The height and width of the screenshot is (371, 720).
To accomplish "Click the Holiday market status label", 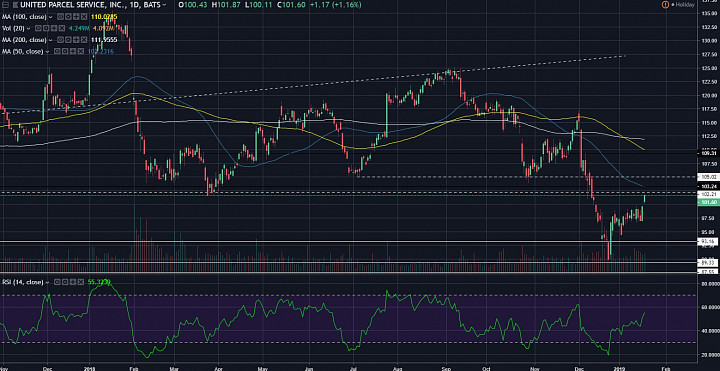I will 685,5.
